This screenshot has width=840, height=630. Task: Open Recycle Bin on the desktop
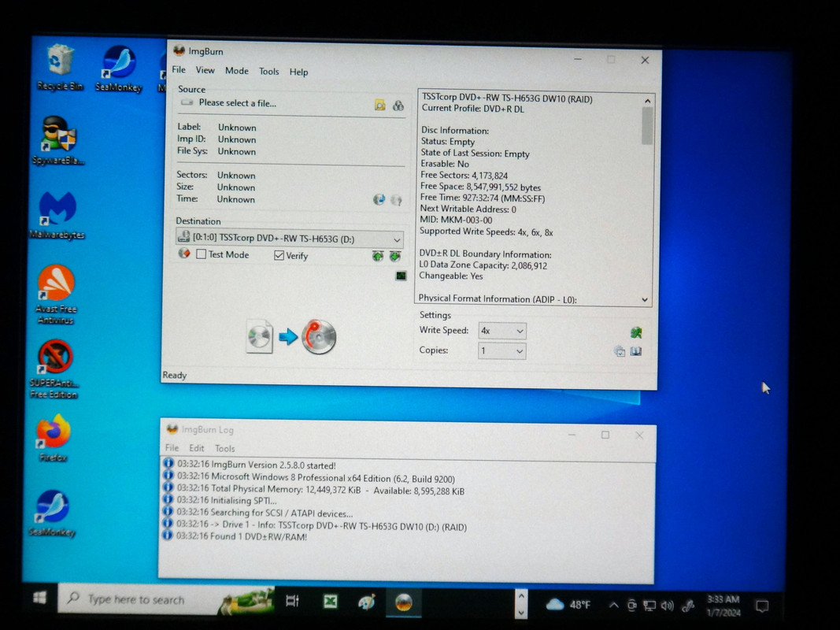(60, 68)
